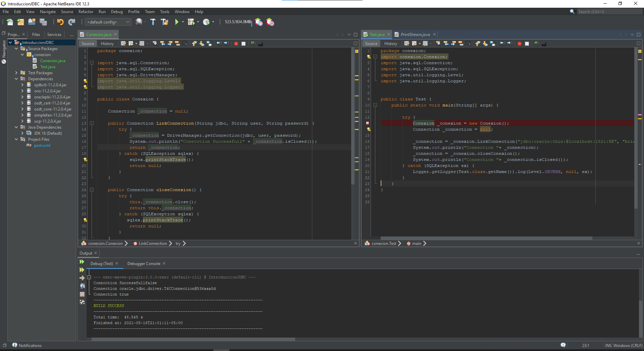Click the Search (Ctrl+I) input field
Image resolution: width=644 pixels, height=351 pixels.
click(x=609, y=12)
